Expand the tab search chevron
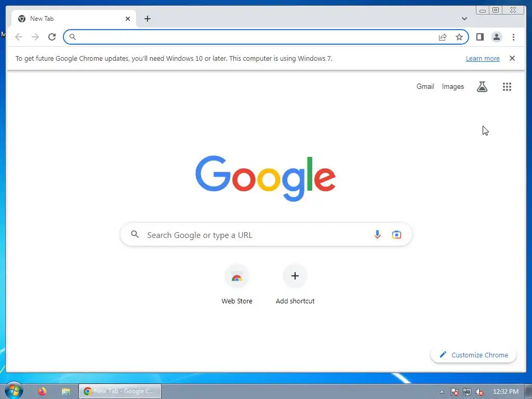 click(x=464, y=19)
